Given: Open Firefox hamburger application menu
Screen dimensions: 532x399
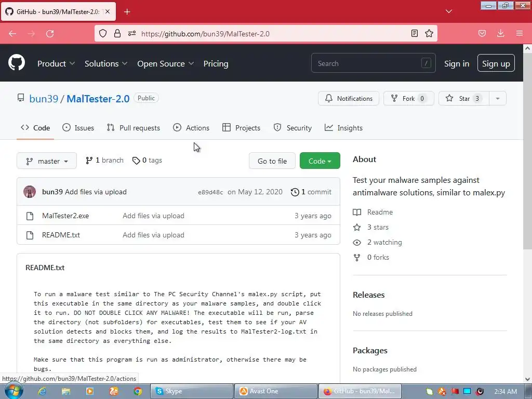Looking at the screenshot, I should point(520,33).
